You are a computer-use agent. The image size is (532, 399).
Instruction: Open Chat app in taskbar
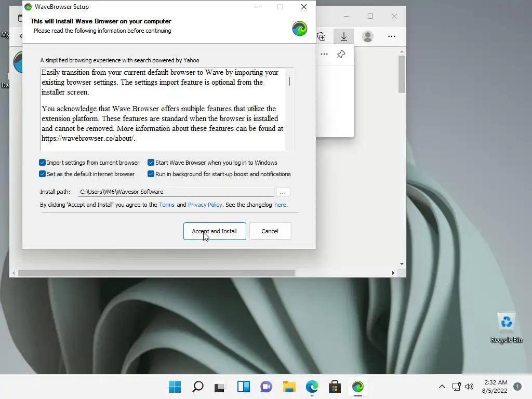(x=267, y=387)
